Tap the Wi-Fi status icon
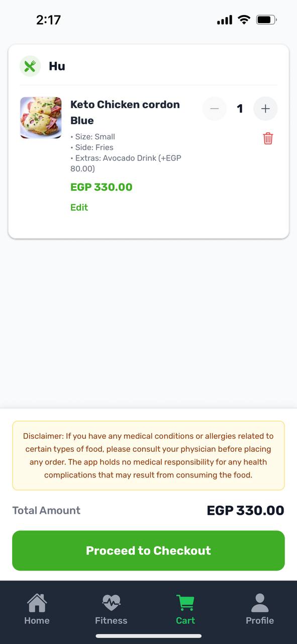The image size is (297, 644). (x=244, y=20)
